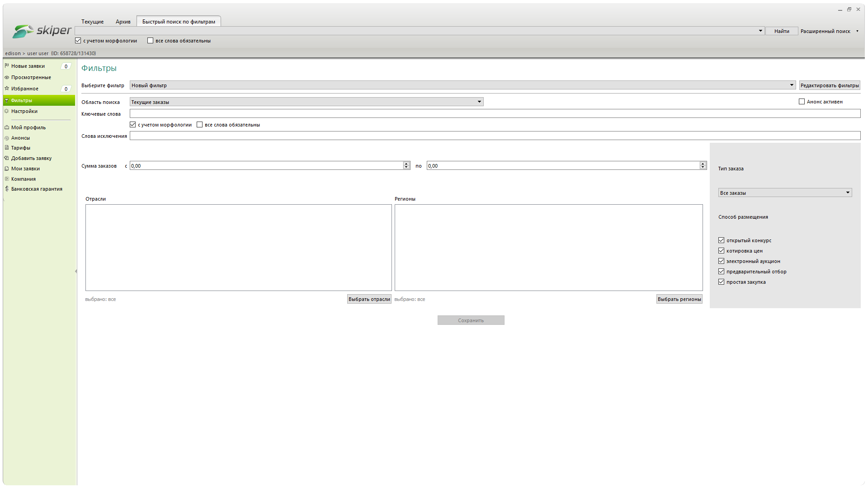This screenshot has width=868, height=488.
Task: Open the Область поиска dropdown
Action: click(x=479, y=102)
